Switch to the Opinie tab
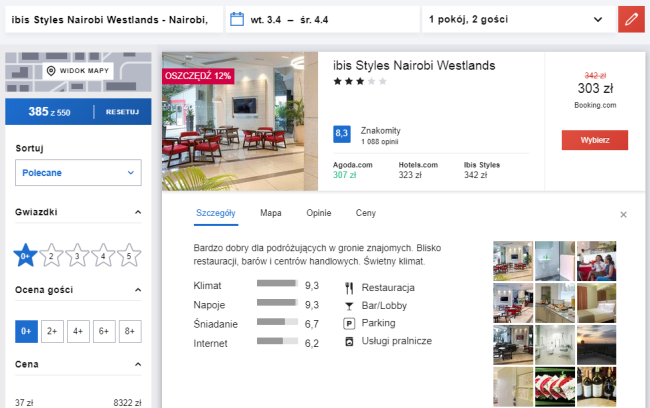The height and width of the screenshot is (408, 650). [x=318, y=213]
